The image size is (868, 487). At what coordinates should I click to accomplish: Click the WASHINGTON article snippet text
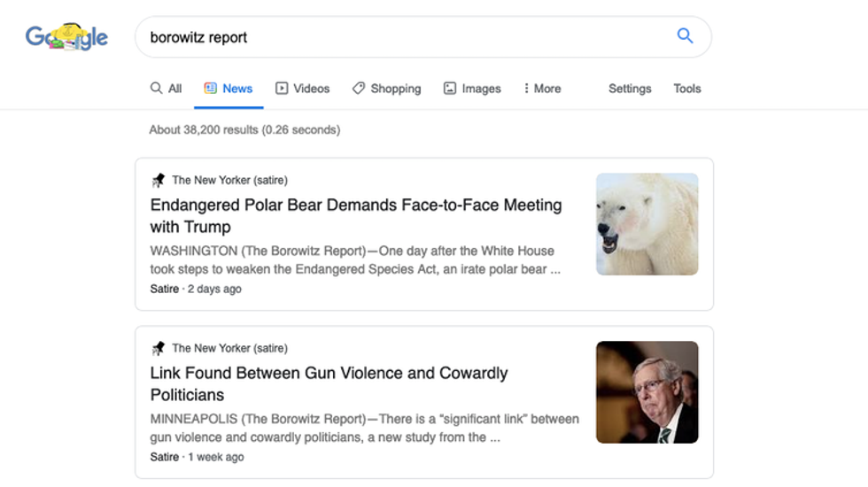click(x=354, y=260)
